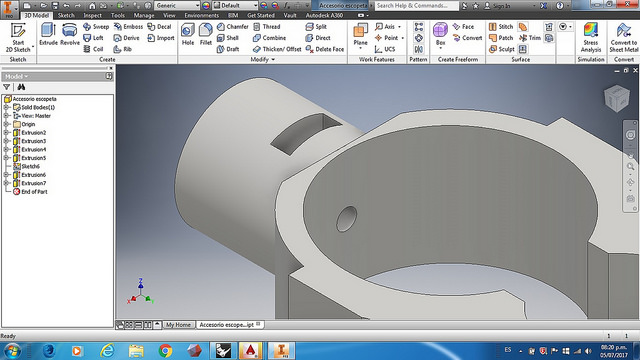Create a freeform Box
Viewport: 640px width, 360px height.
point(440,36)
